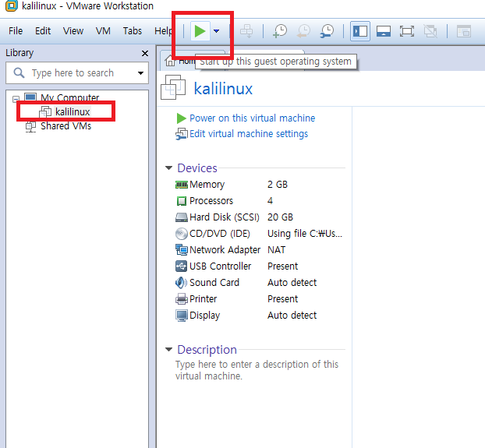
Task: Click the console view toolbar icon
Action: pos(464,31)
